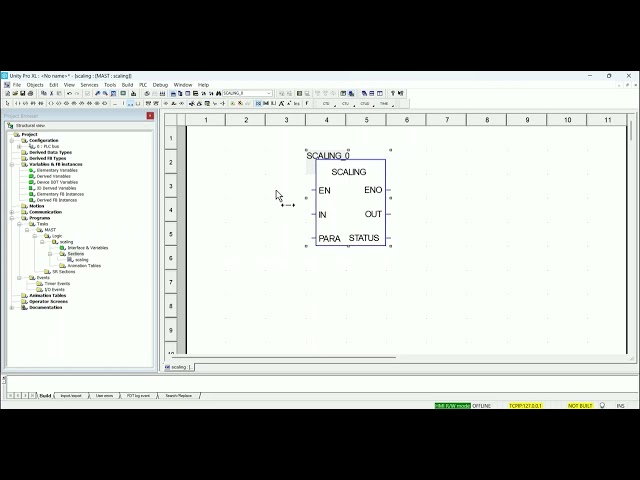Screen dimensions: 640x480
Task: Open the Build menu
Action: [127, 85]
